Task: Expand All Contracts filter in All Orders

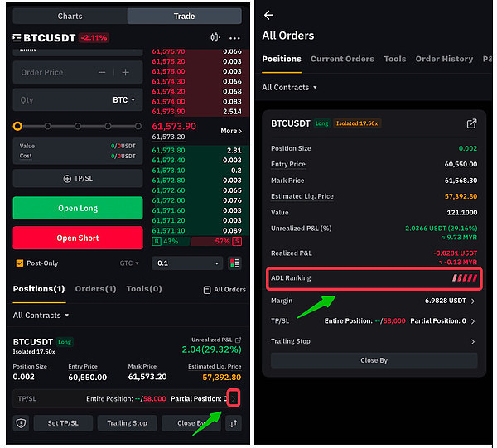Action: (x=289, y=88)
